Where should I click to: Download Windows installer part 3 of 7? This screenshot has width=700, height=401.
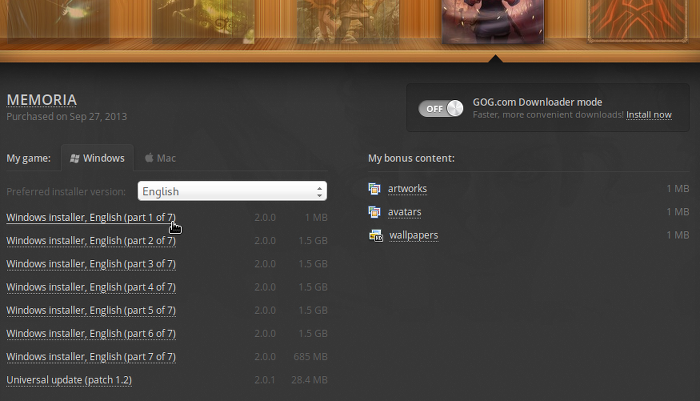(91, 264)
